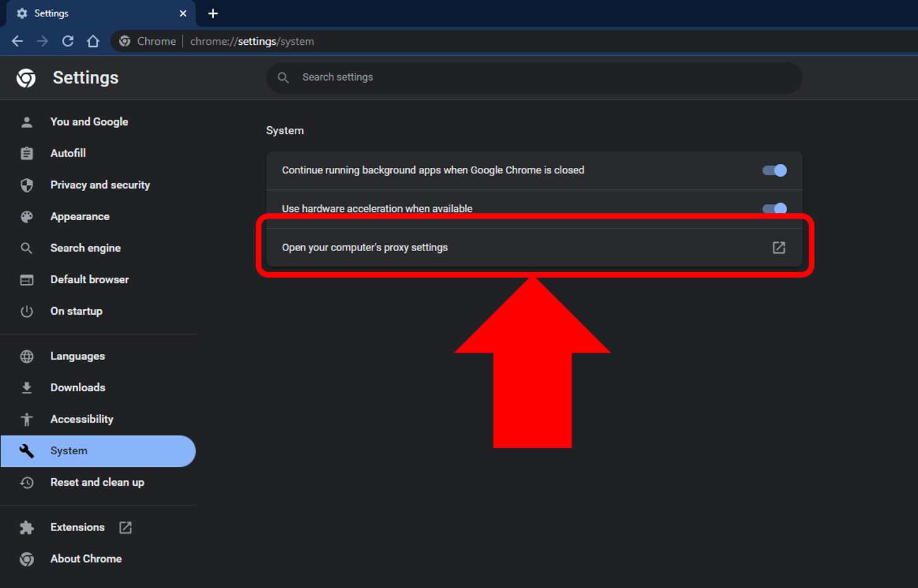Toggle the On startup power icon
918x588 pixels.
tap(27, 311)
